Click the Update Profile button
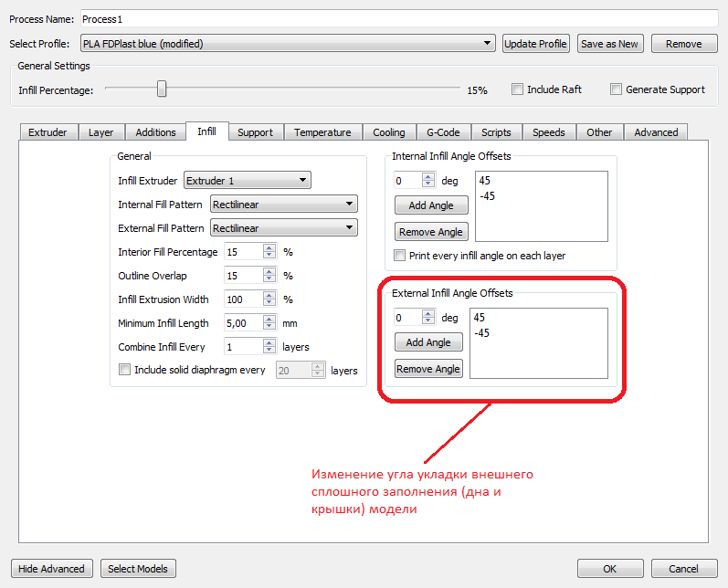 coord(536,44)
